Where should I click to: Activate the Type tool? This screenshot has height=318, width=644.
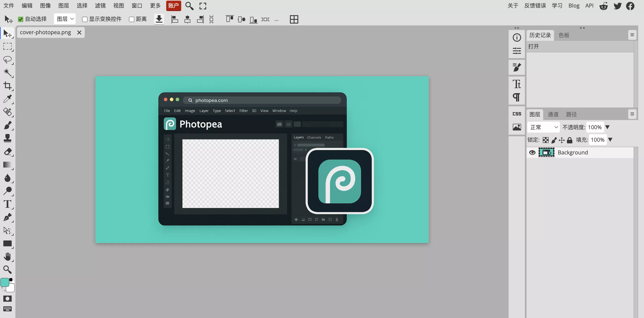8,204
